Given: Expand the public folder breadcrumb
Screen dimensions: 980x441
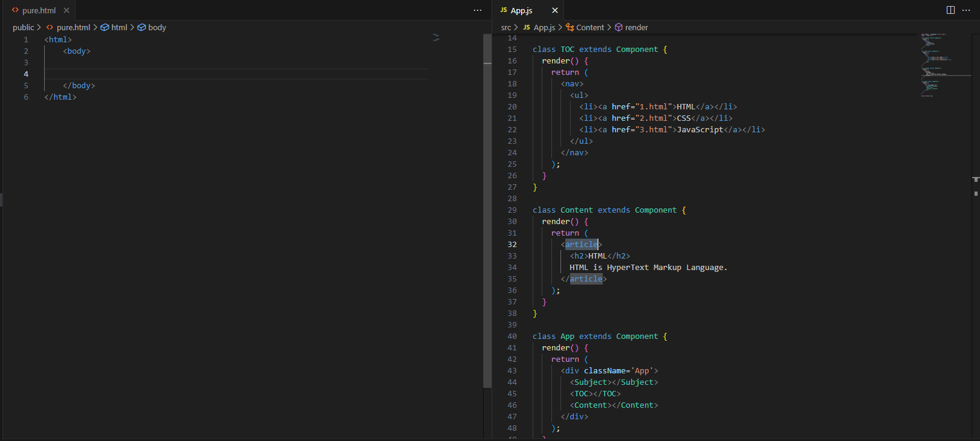Looking at the screenshot, I should coord(24,27).
